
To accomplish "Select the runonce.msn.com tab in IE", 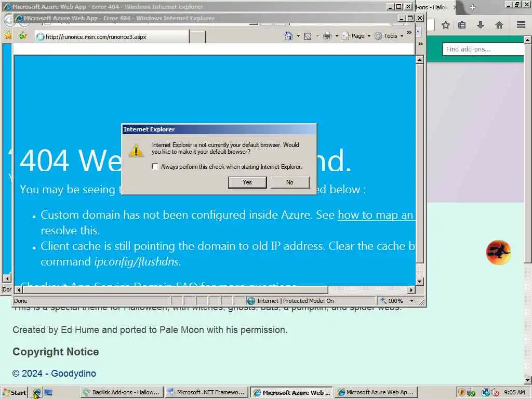I will 112,37.
